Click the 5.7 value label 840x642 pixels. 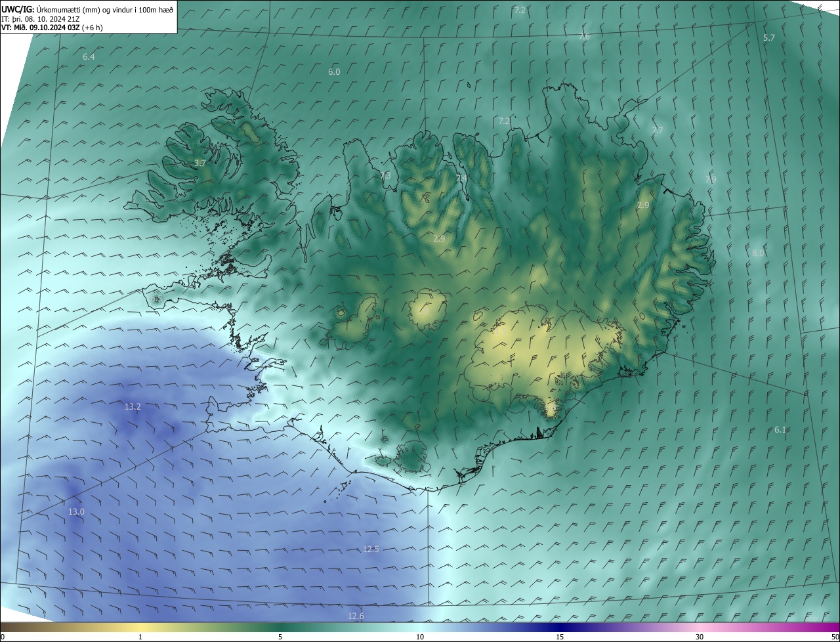pos(769,38)
